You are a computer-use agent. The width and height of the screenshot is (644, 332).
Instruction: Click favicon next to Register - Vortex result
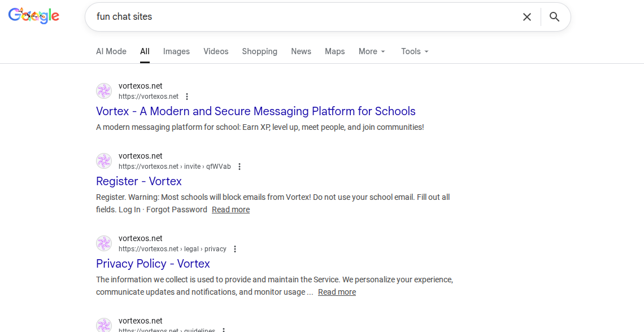[x=104, y=161]
